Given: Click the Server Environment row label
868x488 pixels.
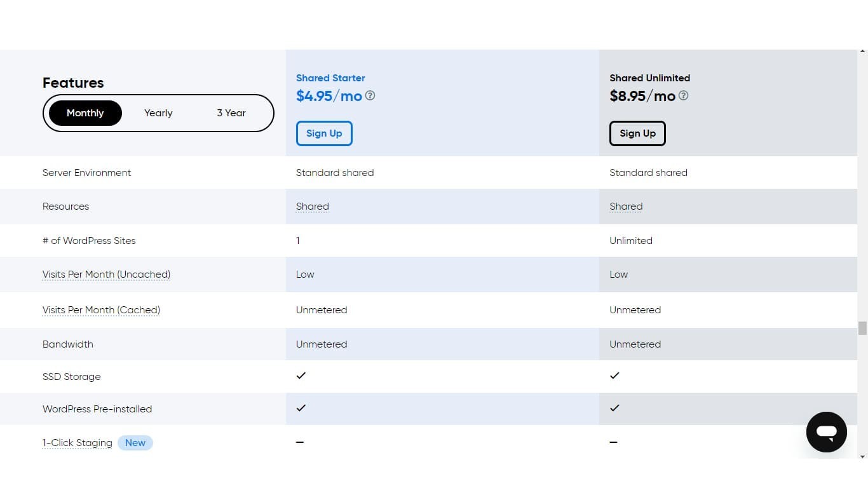Looking at the screenshot, I should click(x=87, y=173).
